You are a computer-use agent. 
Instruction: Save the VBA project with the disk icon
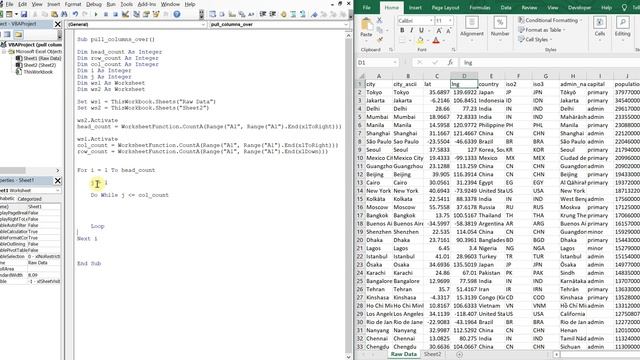tap(24, 14)
